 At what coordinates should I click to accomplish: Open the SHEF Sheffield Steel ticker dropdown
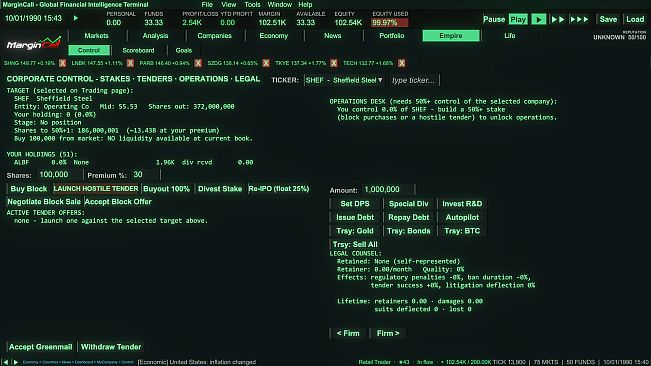(344, 80)
